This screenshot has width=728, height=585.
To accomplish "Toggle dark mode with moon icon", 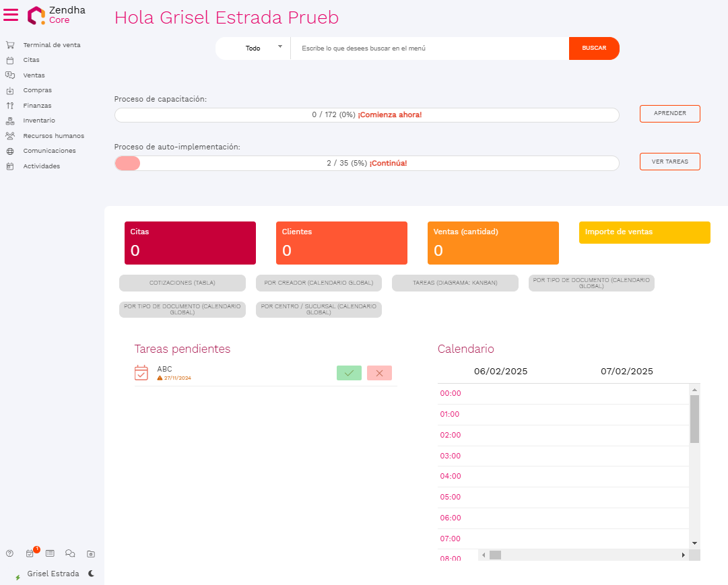I will click(x=91, y=574).
